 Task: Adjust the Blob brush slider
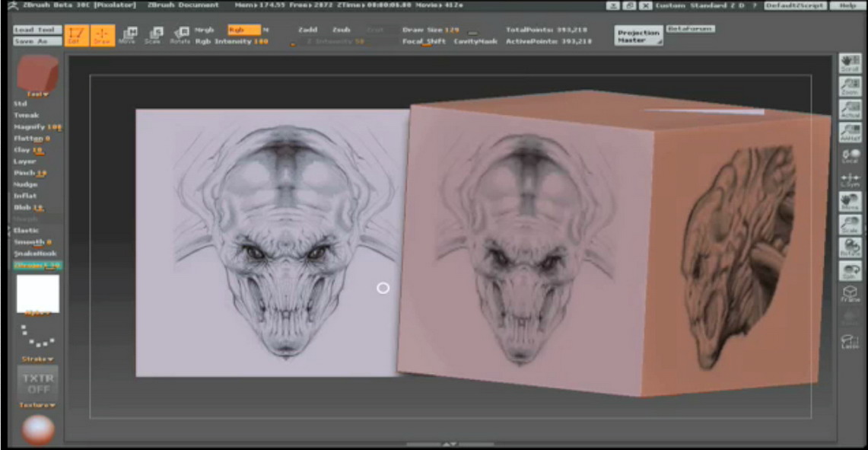(28, 208)
